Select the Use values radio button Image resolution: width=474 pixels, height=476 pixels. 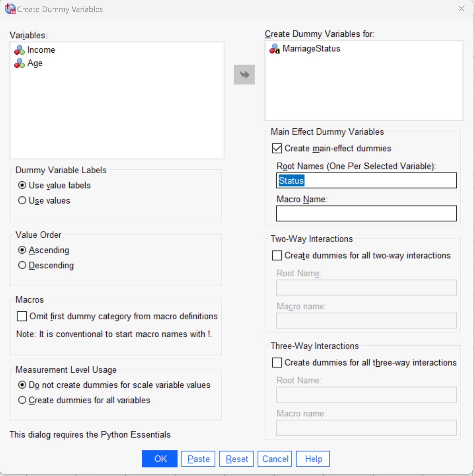coord(22,200)
